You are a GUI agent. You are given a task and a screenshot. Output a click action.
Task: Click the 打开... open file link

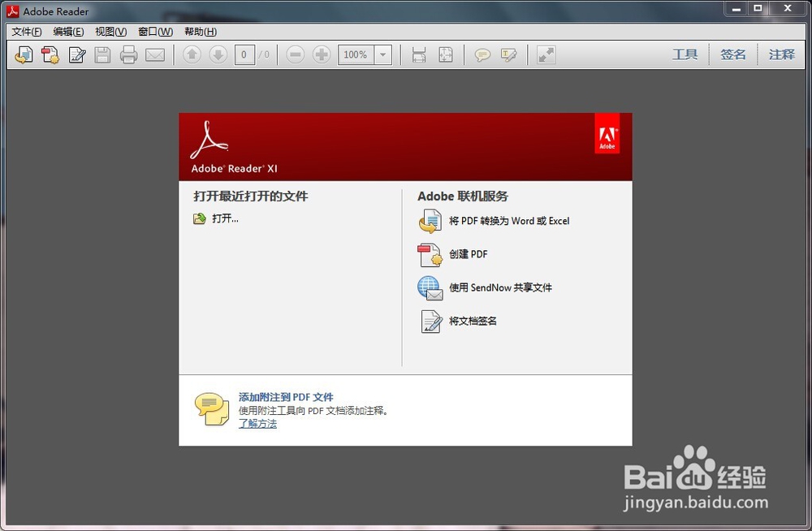click(x=225, y=218)
